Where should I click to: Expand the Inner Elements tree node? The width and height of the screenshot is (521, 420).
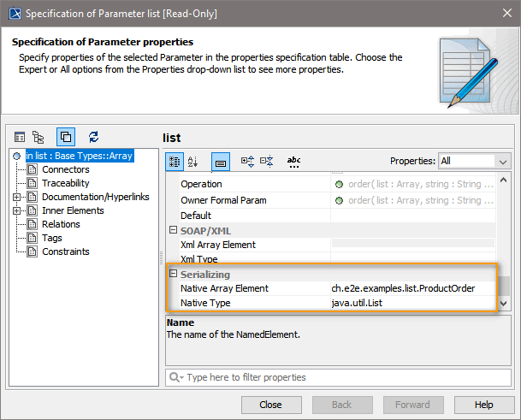tap(17, 210)
